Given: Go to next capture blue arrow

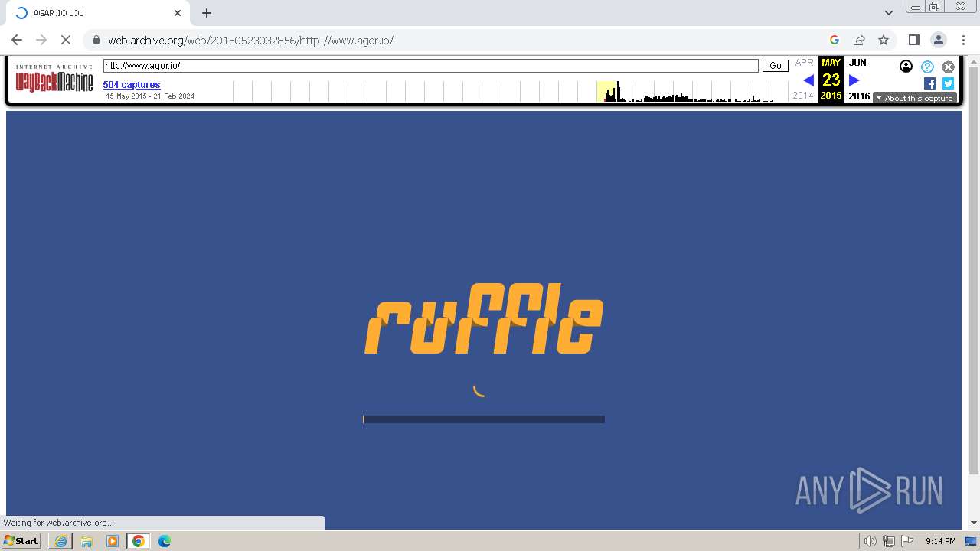Looking at the screenshot, I should tap(854, 80).
